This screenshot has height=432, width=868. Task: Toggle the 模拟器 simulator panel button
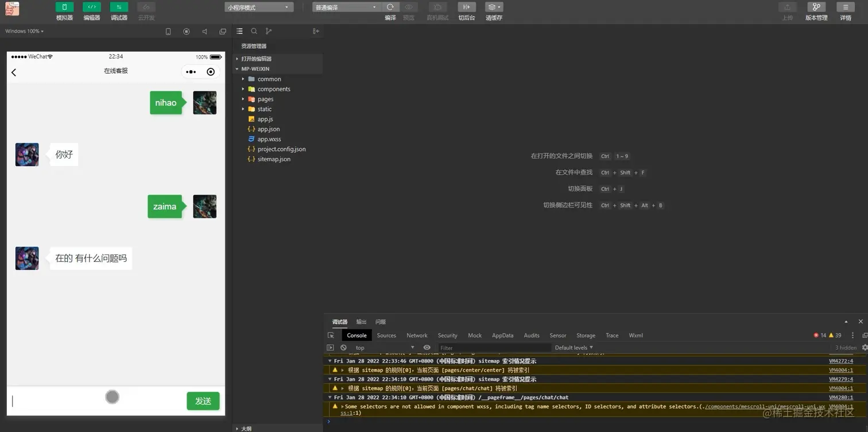[64, 7]
